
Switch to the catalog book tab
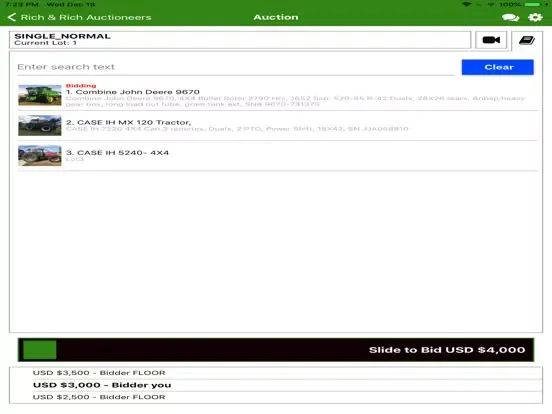[527, 40]
